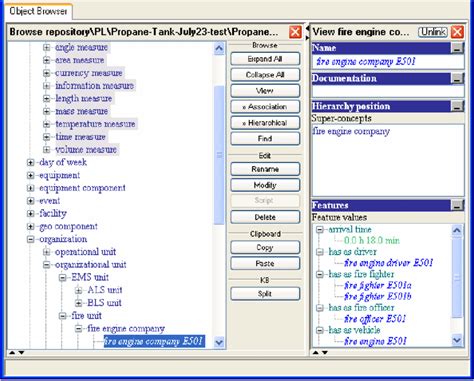Expand the mass measure node

(x=47, y=111)
